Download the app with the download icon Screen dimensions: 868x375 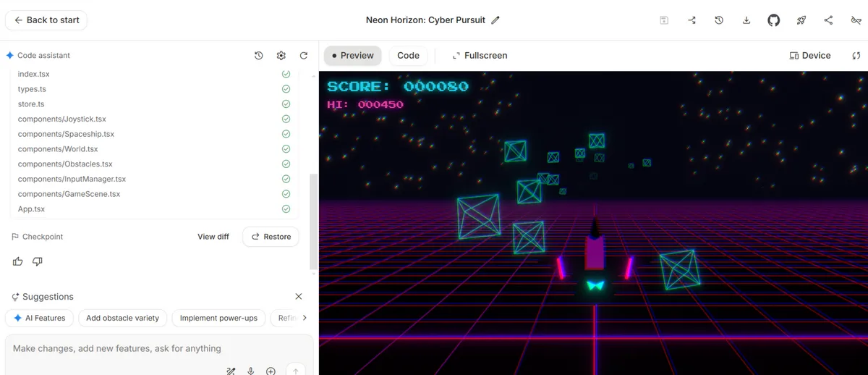pos(746,20)
